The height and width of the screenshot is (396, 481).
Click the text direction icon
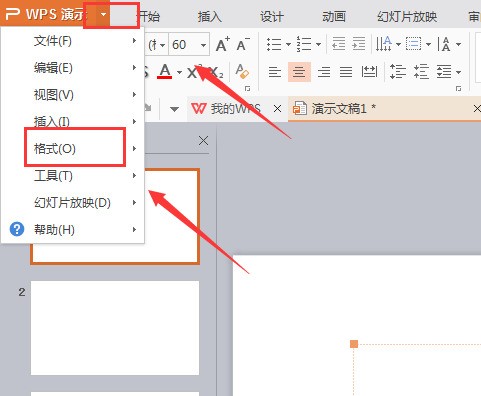click(x=384, y=44)
